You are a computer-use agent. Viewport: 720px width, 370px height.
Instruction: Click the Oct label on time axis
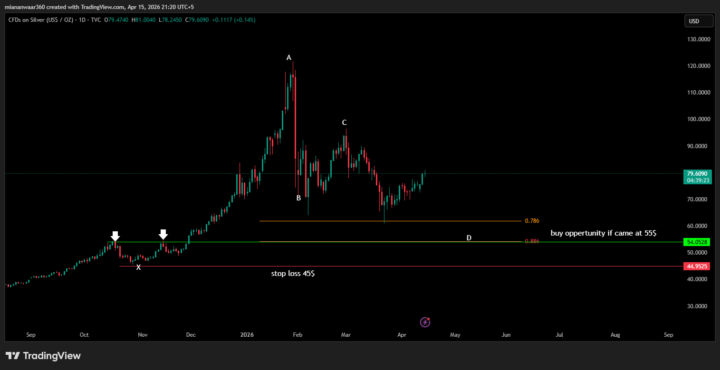click(84, 335)
